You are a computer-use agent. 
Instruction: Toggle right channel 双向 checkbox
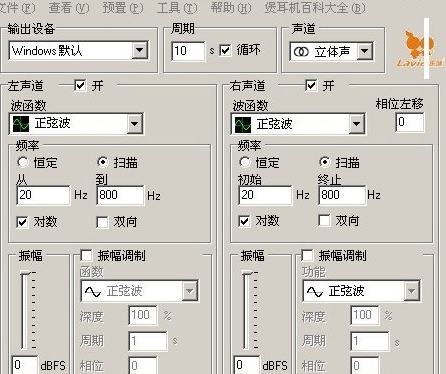coord(324,220)
